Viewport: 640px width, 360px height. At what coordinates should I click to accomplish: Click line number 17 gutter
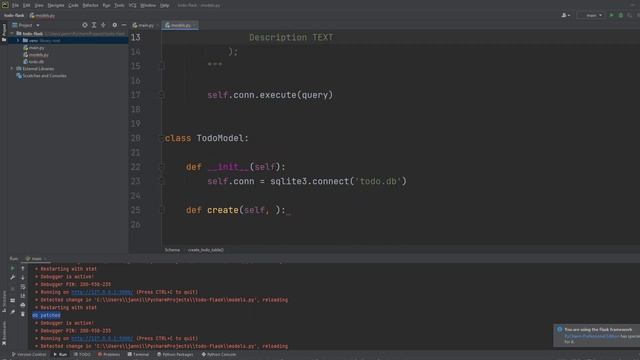136,95
